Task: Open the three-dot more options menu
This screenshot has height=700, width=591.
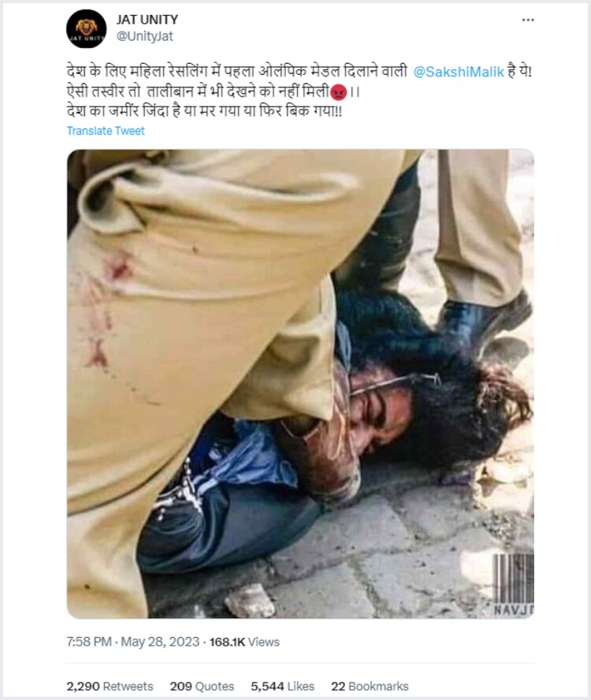Action: tap(528, 20)
